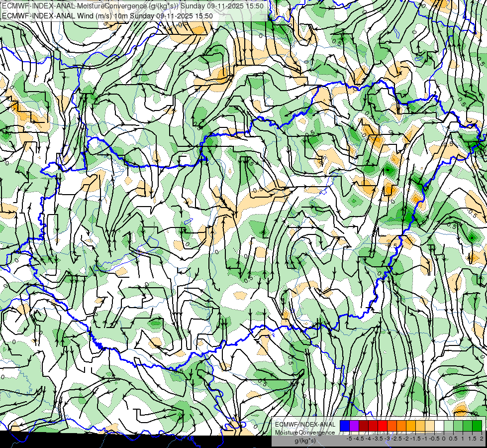Select the blue legend swatch
Viewport: 487px width, 448px height.
point(345,426)
